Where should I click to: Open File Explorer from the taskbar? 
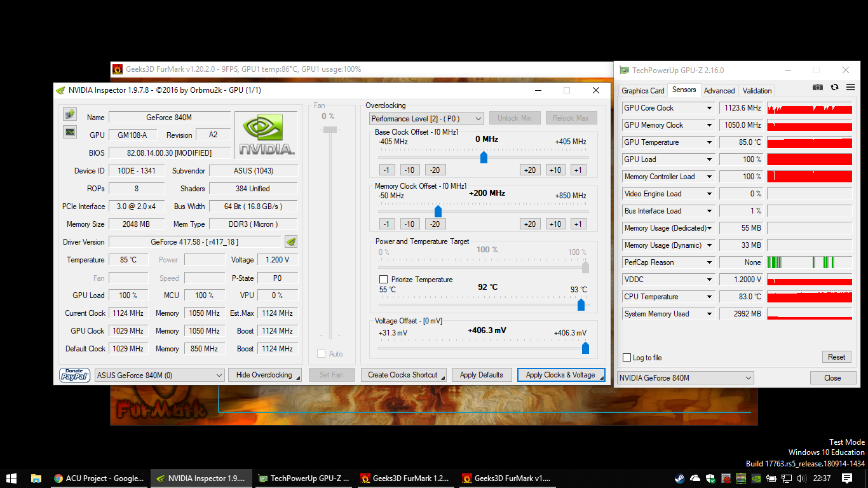(x=36, y=478)
